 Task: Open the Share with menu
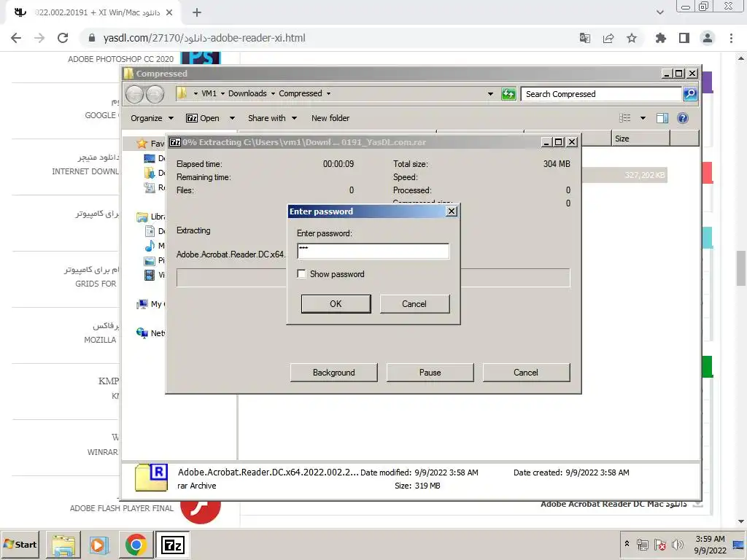[x=272, y=118]
